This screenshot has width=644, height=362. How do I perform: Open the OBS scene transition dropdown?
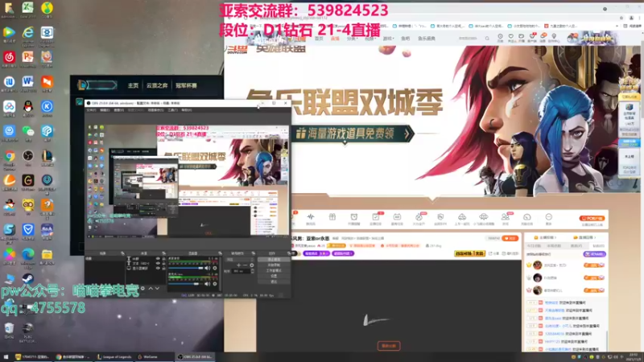click(240, 259)
